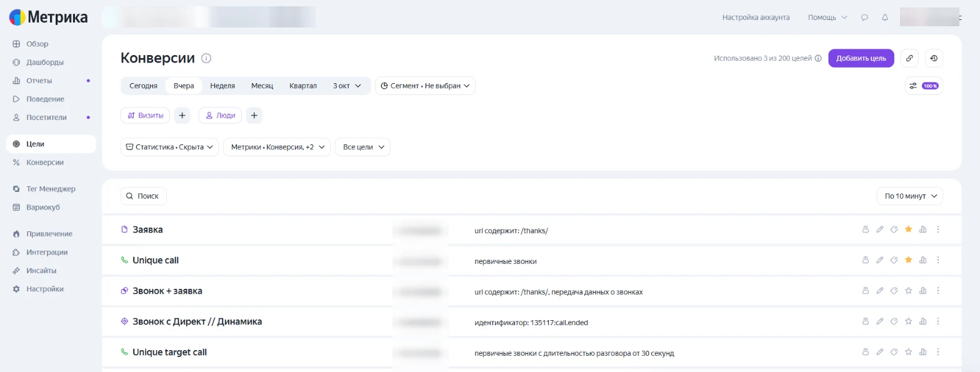Click the Поиск search field
Image resolution: width=980 pixels, height=372 pixels.
(x=144, y=196)
